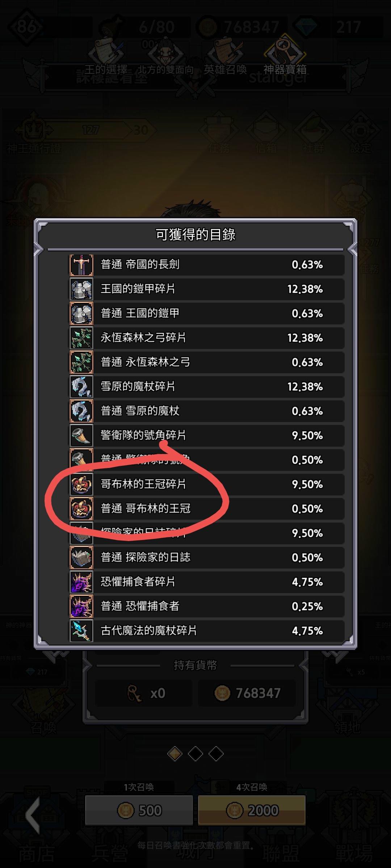Tap the normal Explorer's journal icon
The height and width of the screenshot is (868, 391).
point(81,557)
